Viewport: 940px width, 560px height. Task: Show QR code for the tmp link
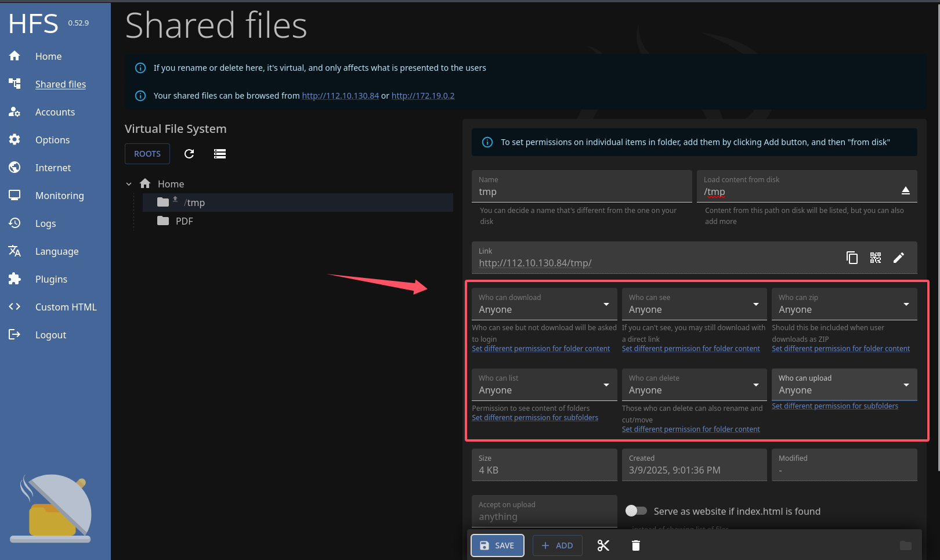point(875,258)
